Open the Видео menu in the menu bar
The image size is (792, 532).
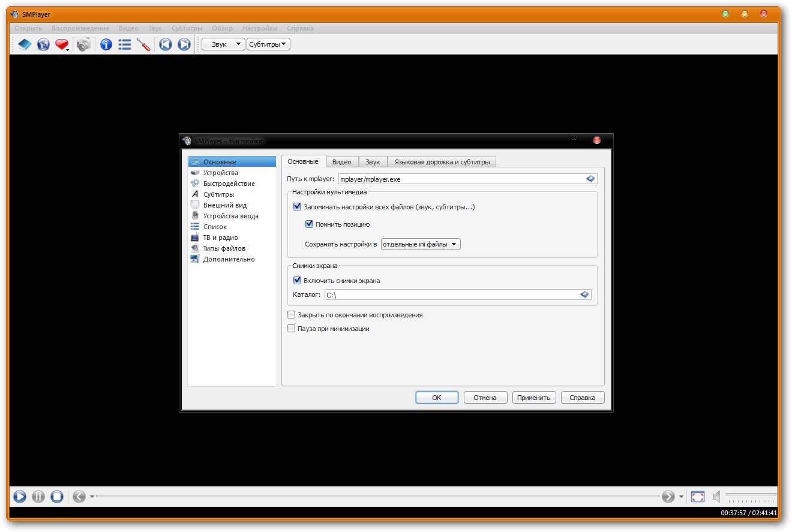(x=128, y=28)
